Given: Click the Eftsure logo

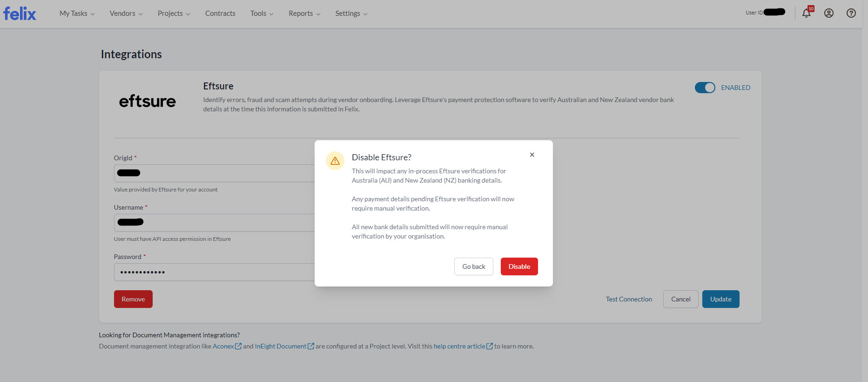Looking at the screenshot, I should coord(148,101).
